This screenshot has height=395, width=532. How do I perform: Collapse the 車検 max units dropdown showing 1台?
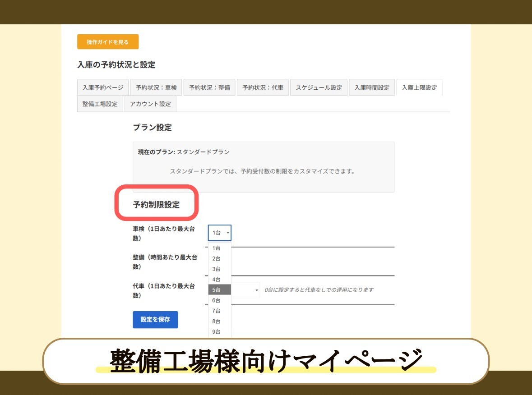click(x=219, y=233)
